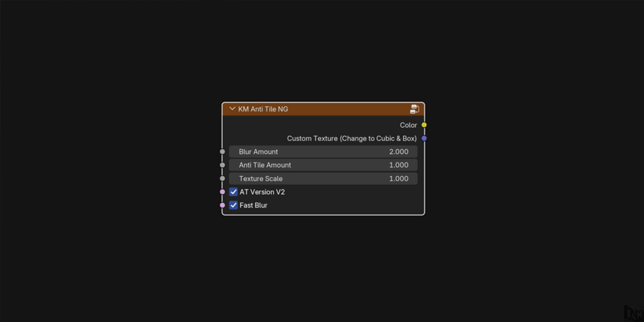This screenshot has height=322, width=644.
Task: Disable the AT Version V2 checkbox
Action: click(233, 192)
